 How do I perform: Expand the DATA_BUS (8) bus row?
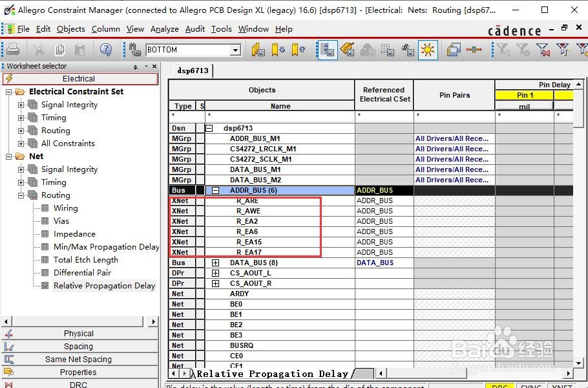pos(216,263)
